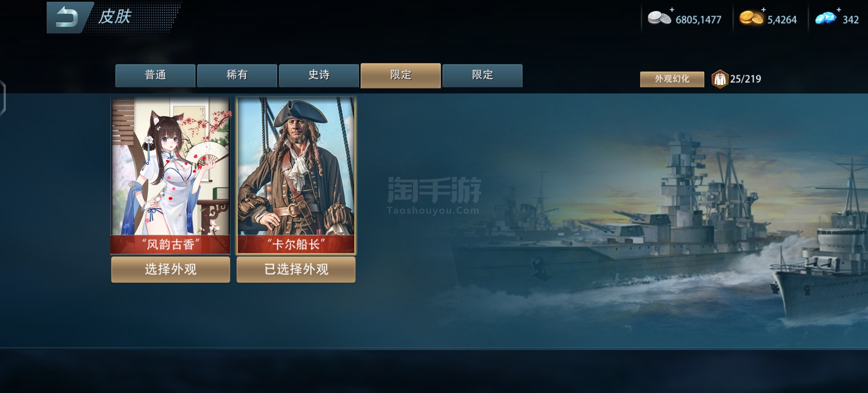Click the 外观幻化 button

672,79
